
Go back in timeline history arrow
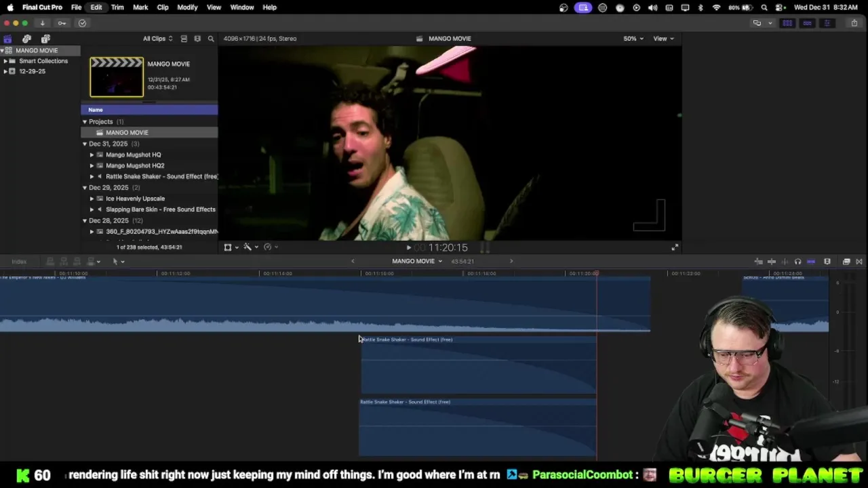click(x=353, y=261)
